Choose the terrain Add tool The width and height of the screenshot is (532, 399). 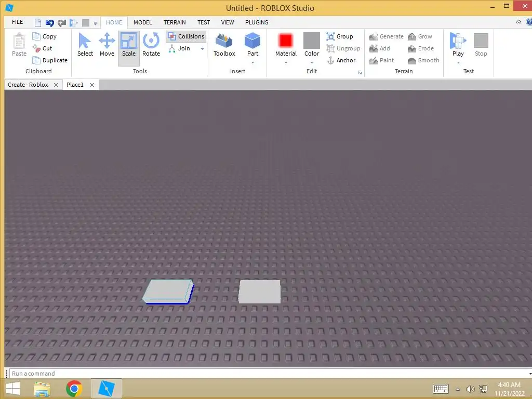[380, 48]
